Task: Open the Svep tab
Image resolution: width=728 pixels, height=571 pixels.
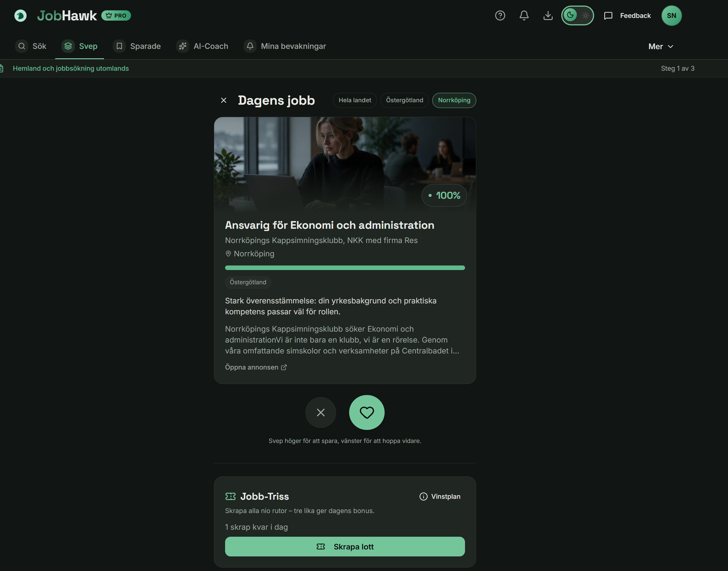Action: pyautogui.click(x=79, y=46)
